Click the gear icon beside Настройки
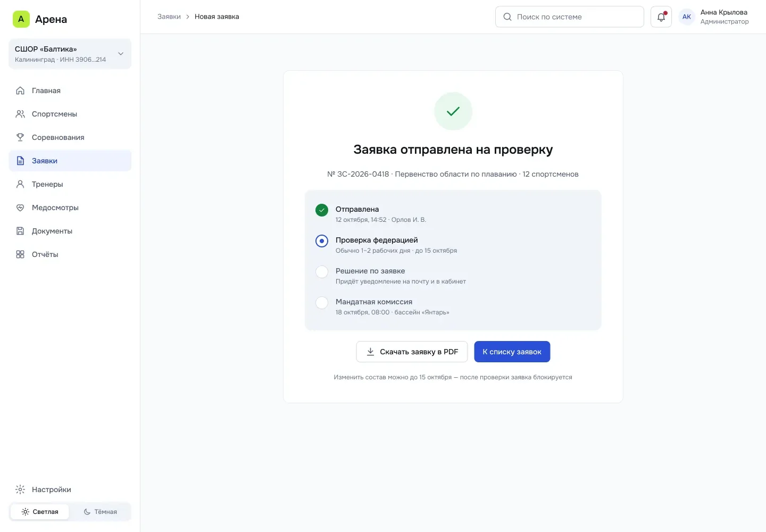766x532 pixels. click(20, 489)
